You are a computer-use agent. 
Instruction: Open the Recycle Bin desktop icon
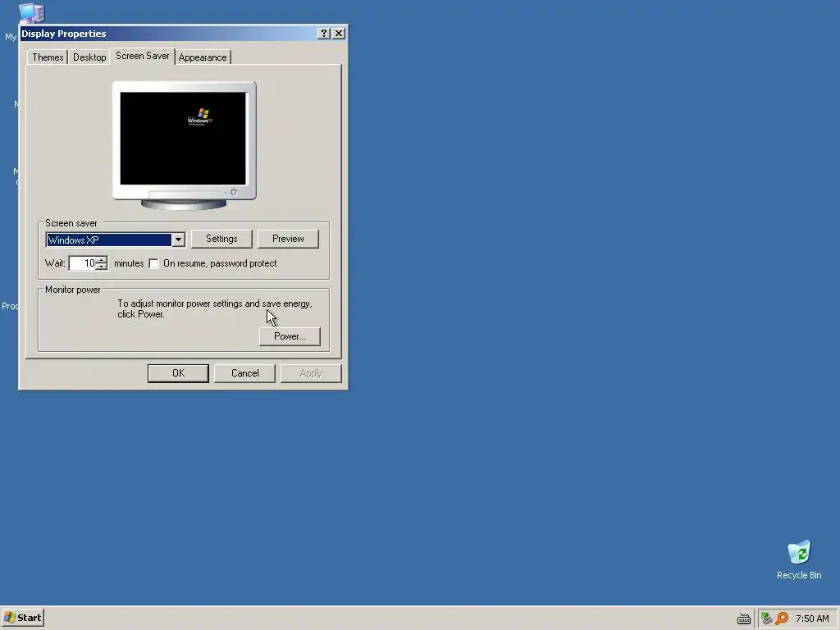[799, 559]
